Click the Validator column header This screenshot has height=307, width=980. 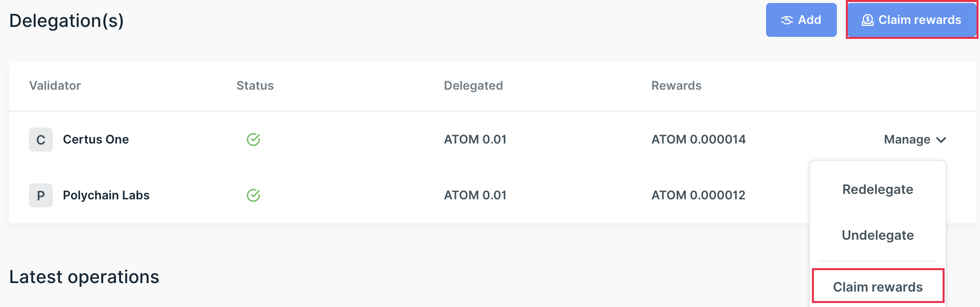(55, 86)
